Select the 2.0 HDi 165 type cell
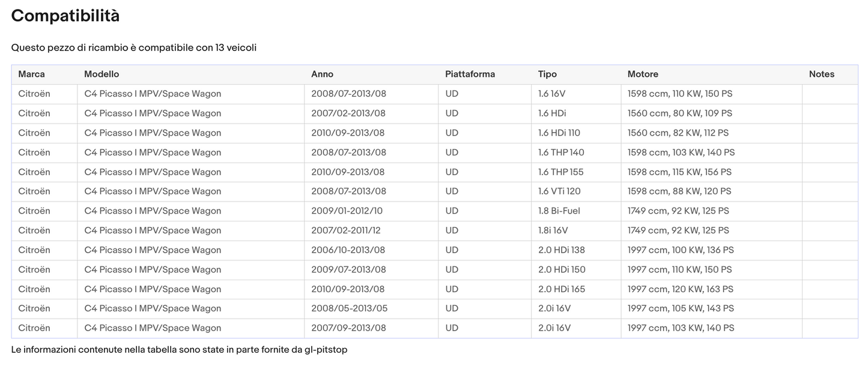 click(x=561, y=289)
